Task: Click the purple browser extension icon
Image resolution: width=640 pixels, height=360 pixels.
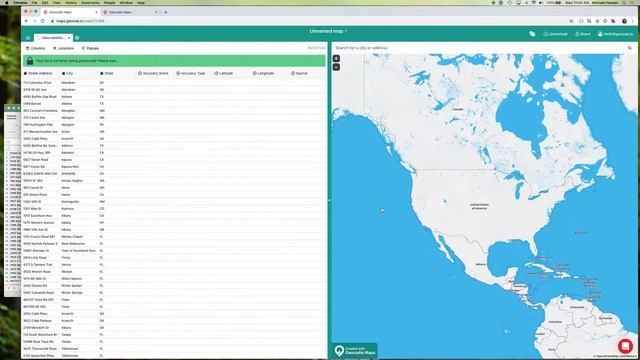Action: (x=613, y=21)
